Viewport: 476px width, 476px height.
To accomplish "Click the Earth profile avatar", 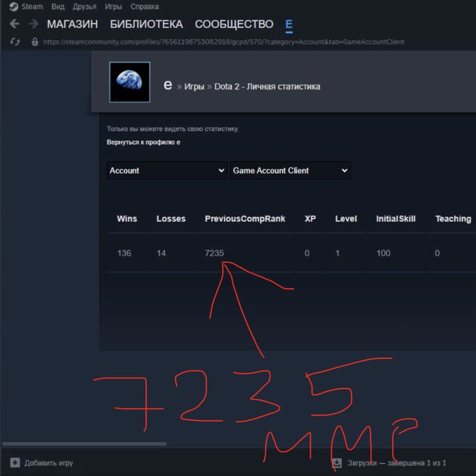I will 130,82.
